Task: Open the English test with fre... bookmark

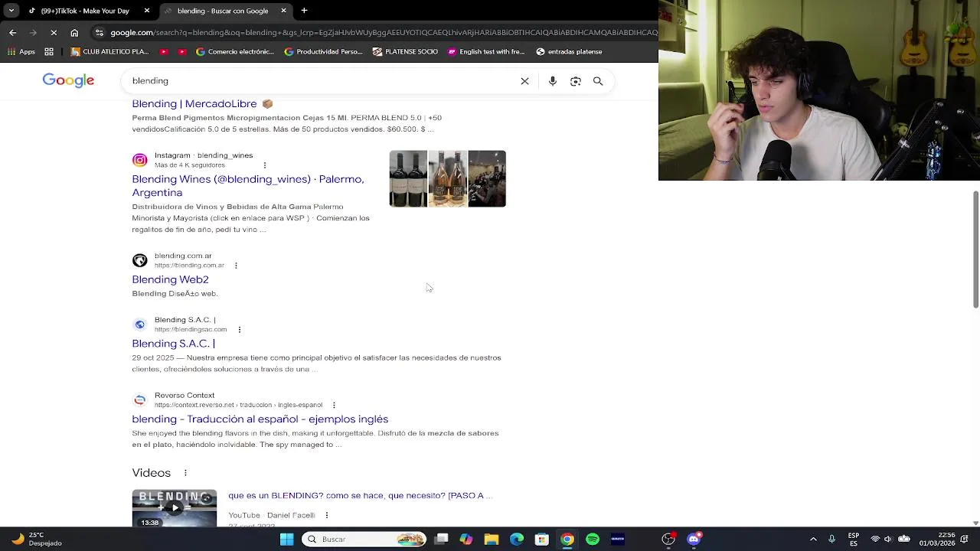Action: pos(486,51)
